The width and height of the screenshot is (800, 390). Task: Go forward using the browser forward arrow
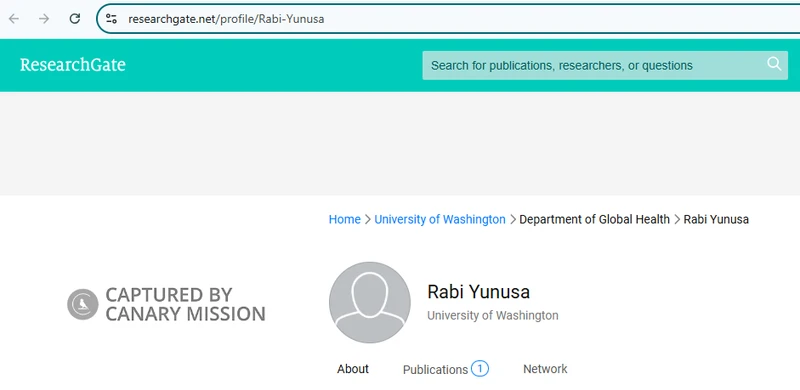[x=44, y=19]
